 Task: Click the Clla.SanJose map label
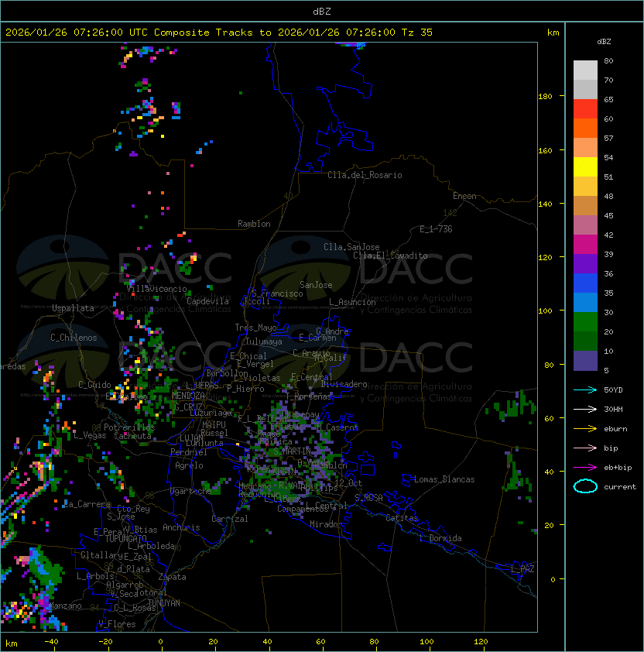[x=351, y=247]
